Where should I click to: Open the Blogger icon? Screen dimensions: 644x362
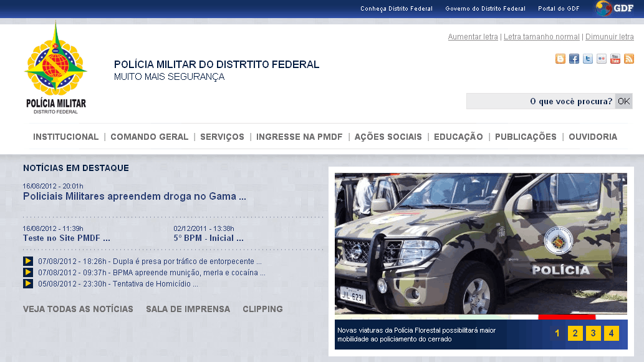click(560, 59)
